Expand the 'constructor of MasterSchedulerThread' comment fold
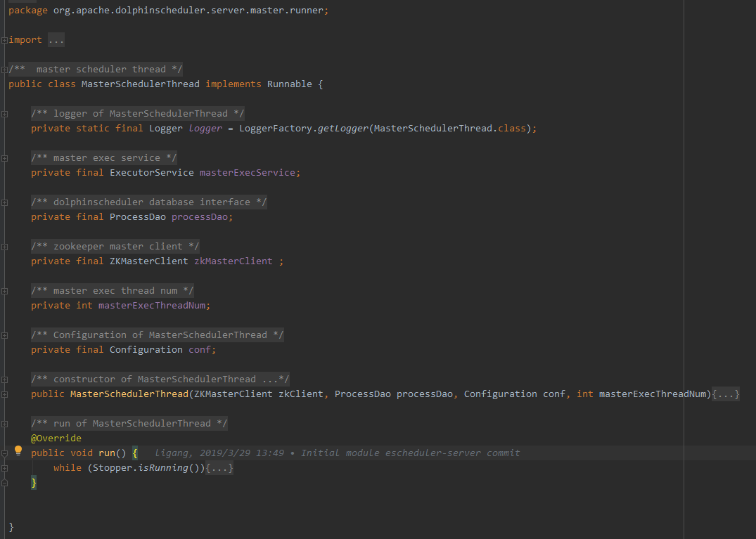The height and width of the screenshot is (539, 756). pos(4,380)
